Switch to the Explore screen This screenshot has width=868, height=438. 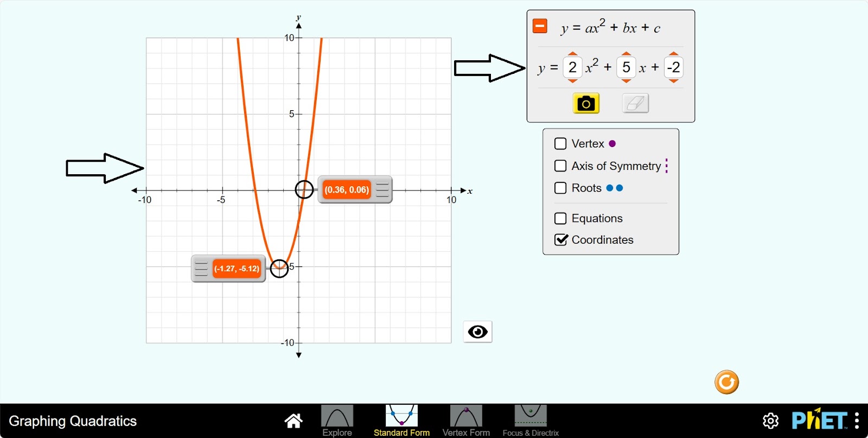(337, 421)
